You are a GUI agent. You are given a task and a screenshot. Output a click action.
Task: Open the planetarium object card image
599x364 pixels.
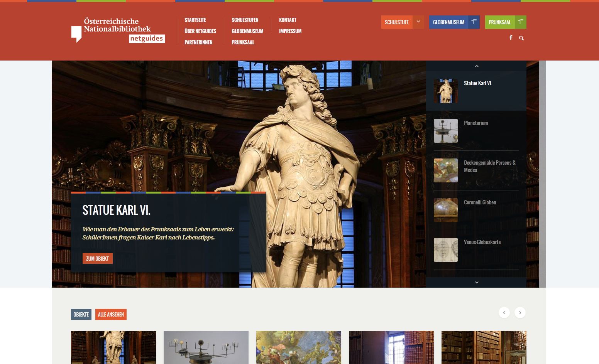[206, 347]
